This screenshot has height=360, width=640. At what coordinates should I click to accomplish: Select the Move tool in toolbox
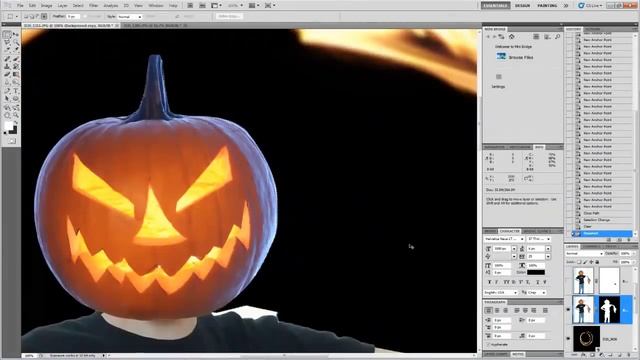tap(16, 35)
